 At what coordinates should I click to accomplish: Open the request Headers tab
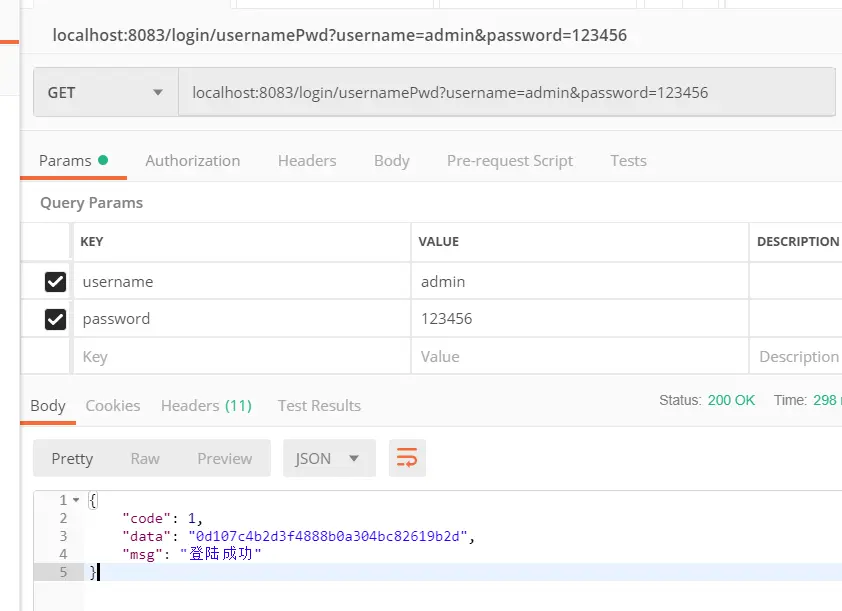click(307, 160)
